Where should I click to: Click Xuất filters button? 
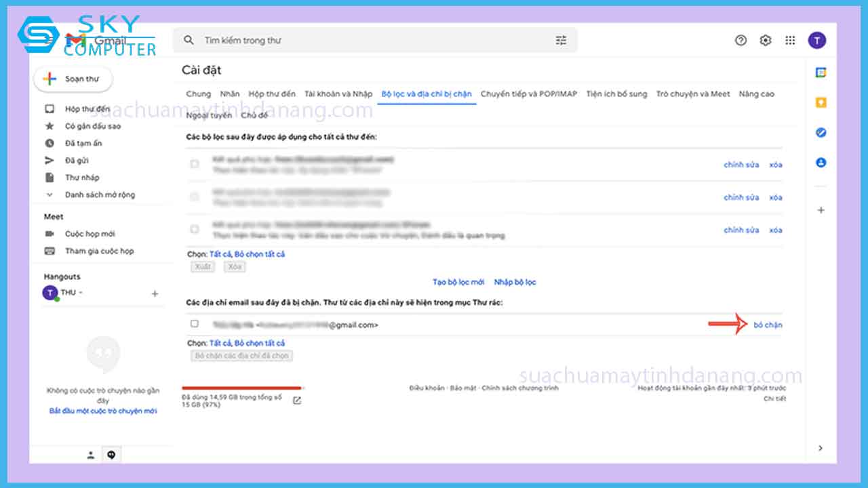coord(203,267)
